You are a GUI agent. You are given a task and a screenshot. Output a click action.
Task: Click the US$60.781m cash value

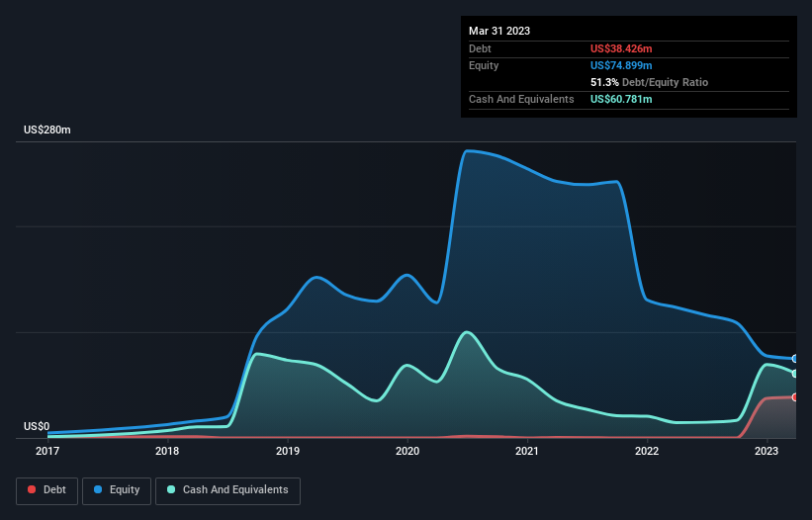click(x=621, y=99)
